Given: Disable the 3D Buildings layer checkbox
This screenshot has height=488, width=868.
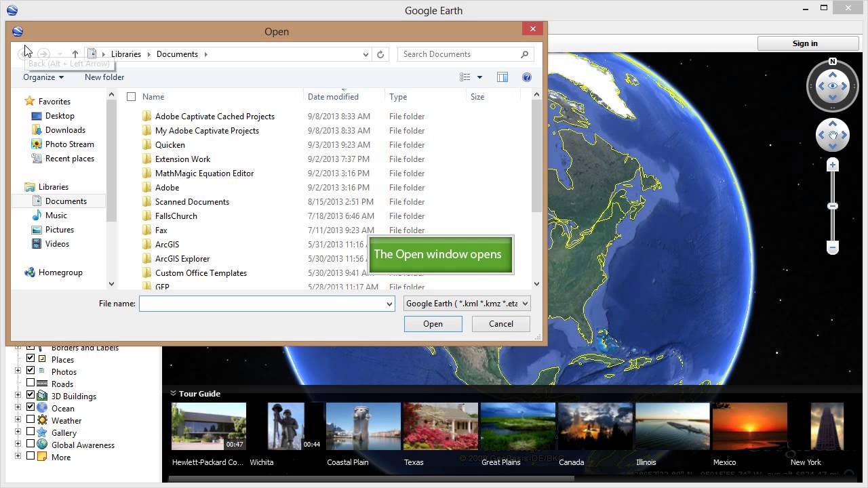Looking at the screenshot, I should (31, 395).
